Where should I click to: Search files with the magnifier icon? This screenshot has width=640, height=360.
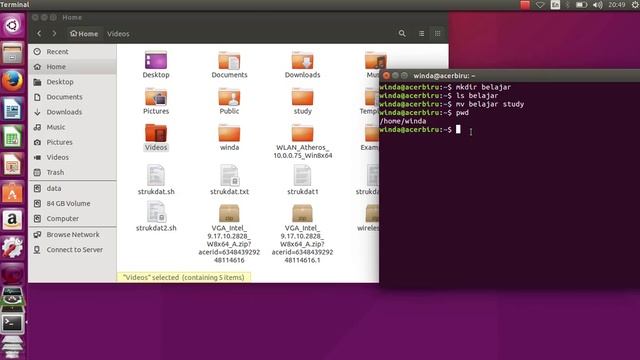pos(402,34)
